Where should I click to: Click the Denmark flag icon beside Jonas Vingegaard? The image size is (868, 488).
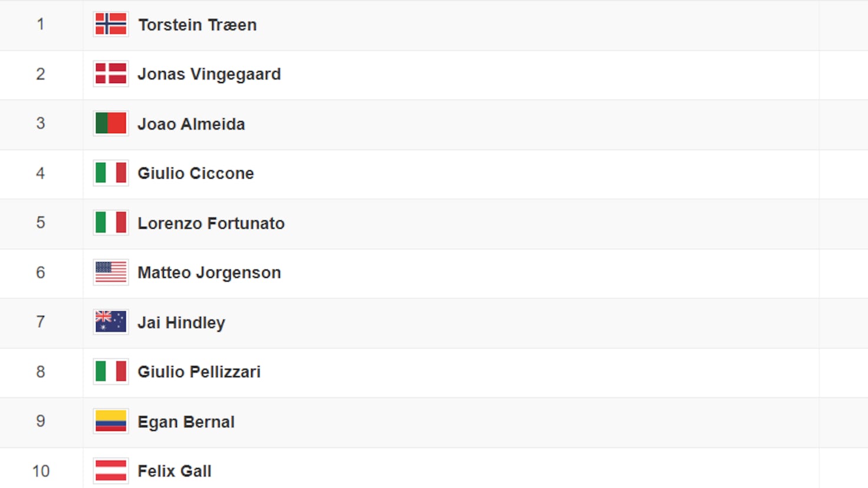(111, 74)
